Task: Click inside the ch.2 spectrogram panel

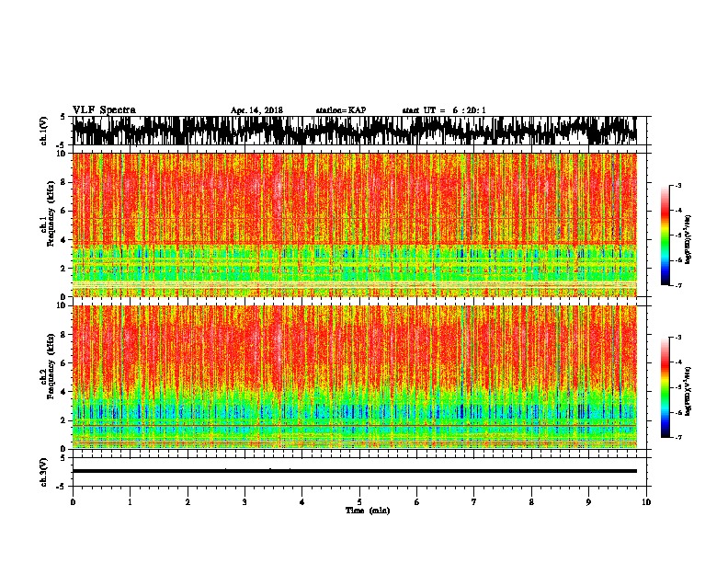Action: point(354,377)
